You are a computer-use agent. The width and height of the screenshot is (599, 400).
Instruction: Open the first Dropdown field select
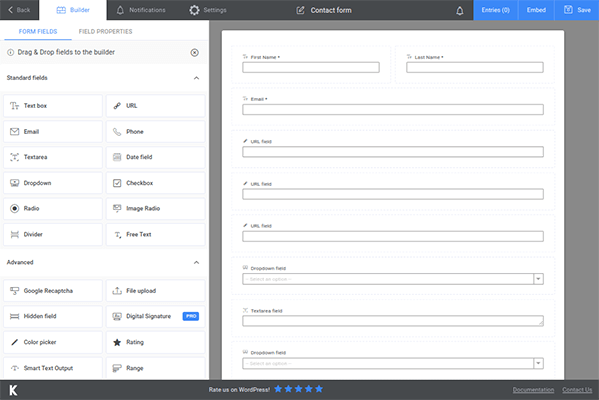click(x=393, y=279)
